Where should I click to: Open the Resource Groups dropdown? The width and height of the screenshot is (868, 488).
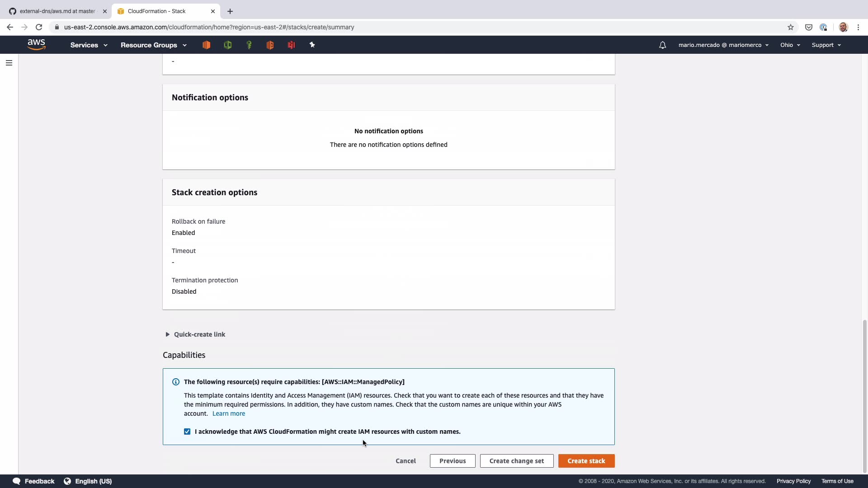coord(153,45)
